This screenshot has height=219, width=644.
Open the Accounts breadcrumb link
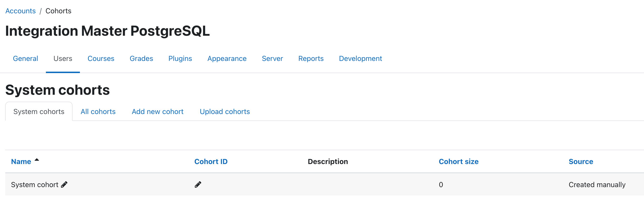(20, 11)
